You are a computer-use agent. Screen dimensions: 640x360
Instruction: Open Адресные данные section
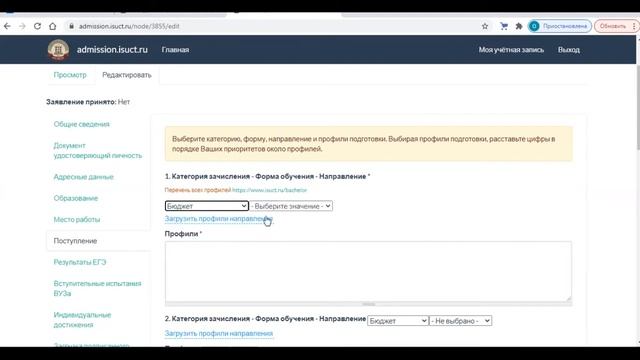click(83, 177)
